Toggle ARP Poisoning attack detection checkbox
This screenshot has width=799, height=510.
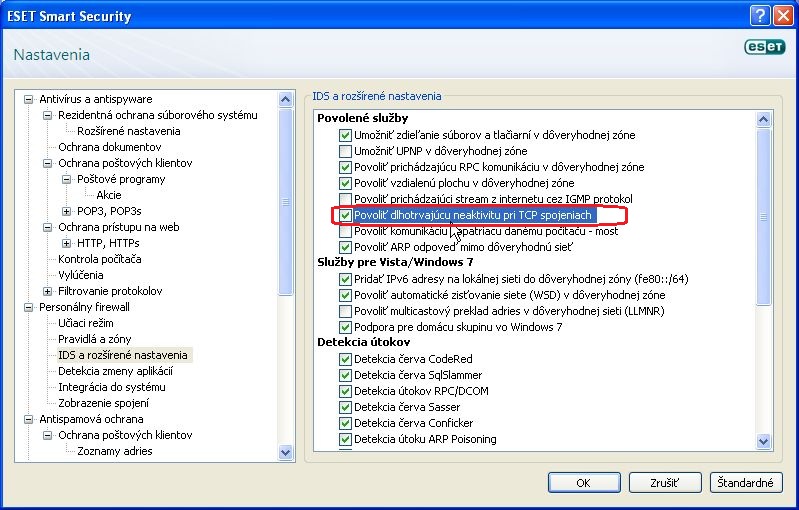point(345,439)
